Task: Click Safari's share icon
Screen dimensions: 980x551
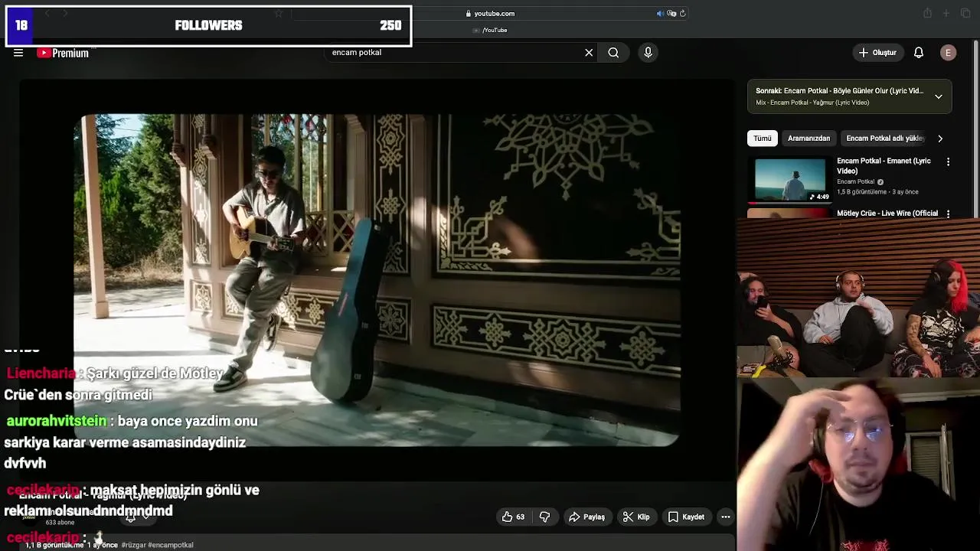Action: click(x=927, y=14)
